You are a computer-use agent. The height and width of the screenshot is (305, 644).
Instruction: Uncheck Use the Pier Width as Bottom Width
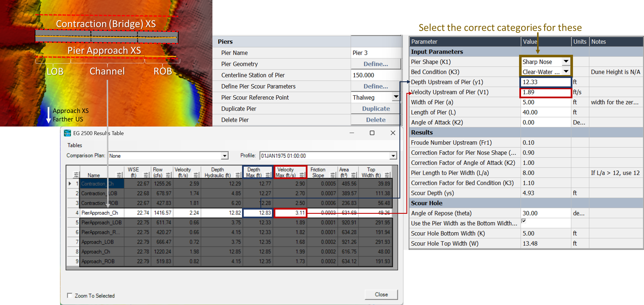coord(524,221)
